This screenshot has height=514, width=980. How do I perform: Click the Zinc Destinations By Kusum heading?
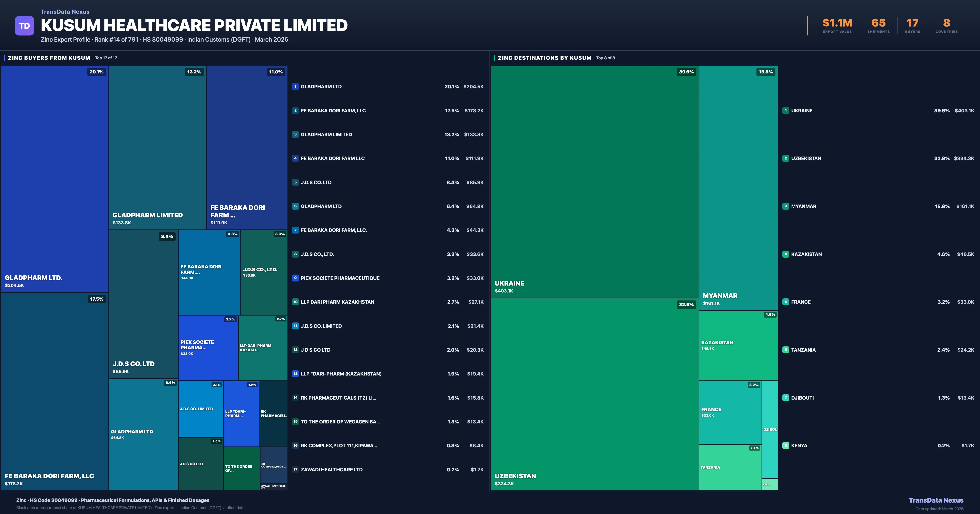[544, 58]
